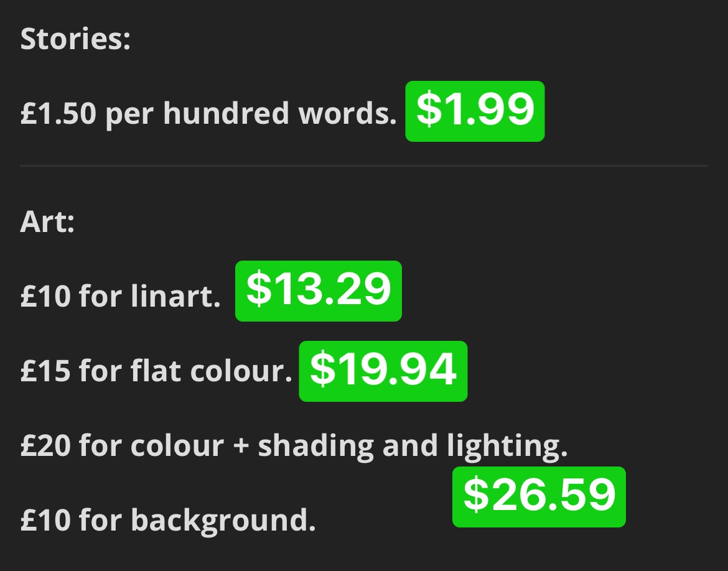Select the "£20 for colour + shading" line
728x571 pixels.
click(x=293, y=446)
